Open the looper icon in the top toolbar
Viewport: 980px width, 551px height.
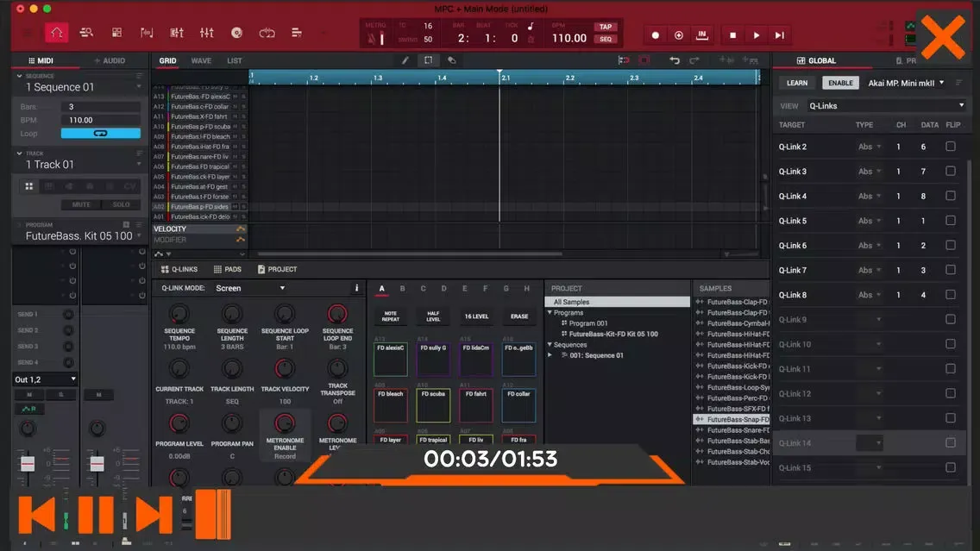[x=267, y=33]
